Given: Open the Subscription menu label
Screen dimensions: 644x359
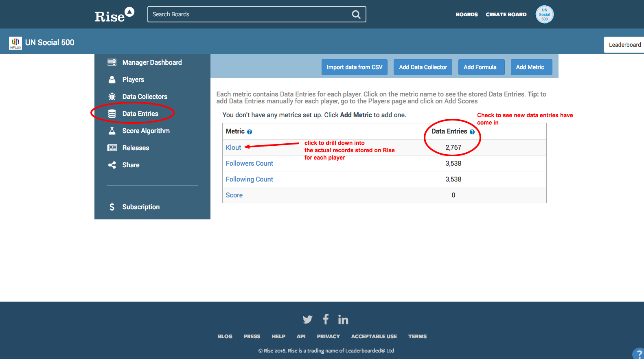Looking at the screenshot, I should [141, 207].
